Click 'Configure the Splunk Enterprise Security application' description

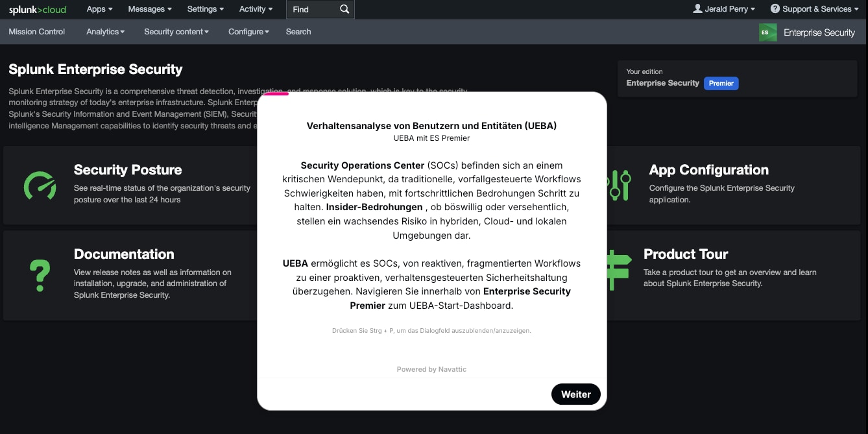722,194
